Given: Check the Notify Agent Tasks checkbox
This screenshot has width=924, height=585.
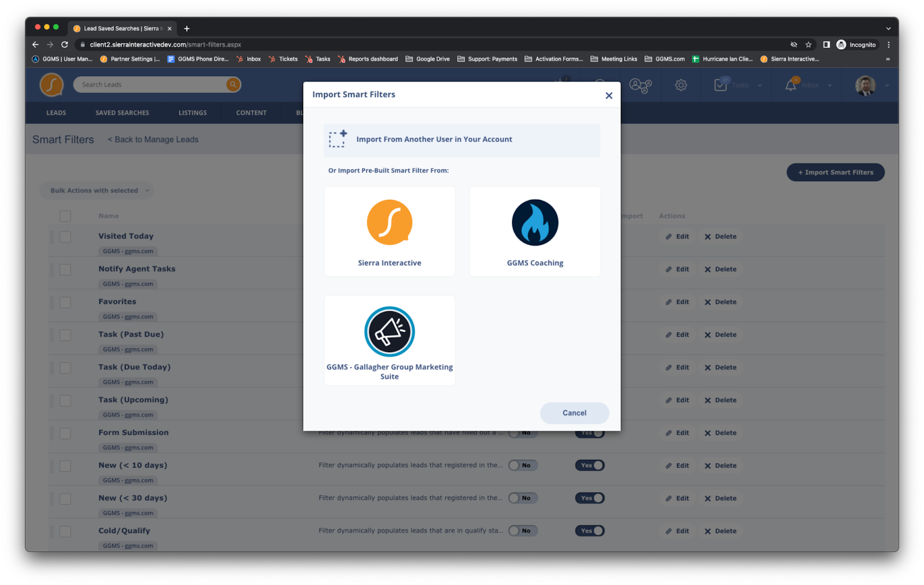Looking at the screenshot, I should coord(65,270).
